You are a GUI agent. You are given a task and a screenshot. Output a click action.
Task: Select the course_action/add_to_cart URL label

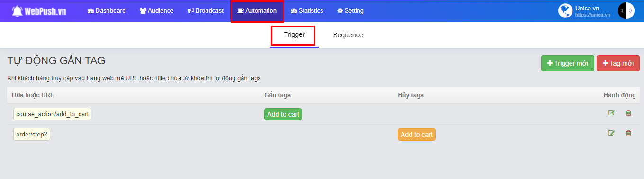point(52,114)
